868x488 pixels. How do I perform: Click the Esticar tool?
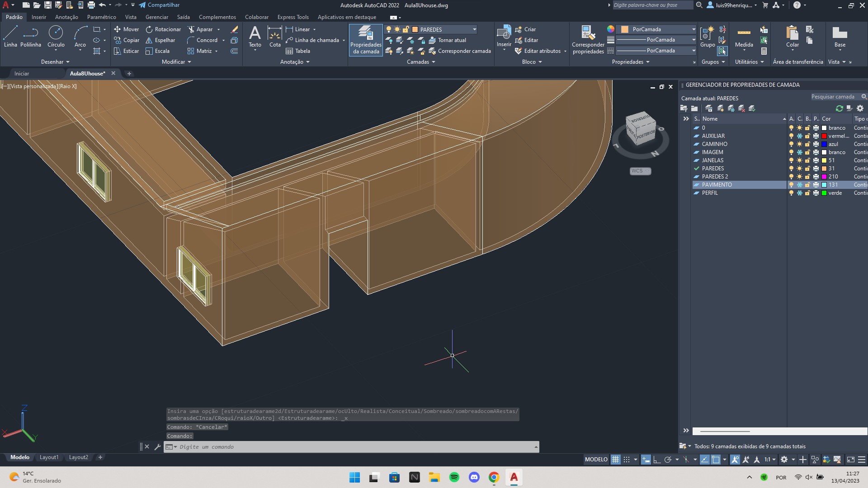pyautogui.click(x=126, y=51)
